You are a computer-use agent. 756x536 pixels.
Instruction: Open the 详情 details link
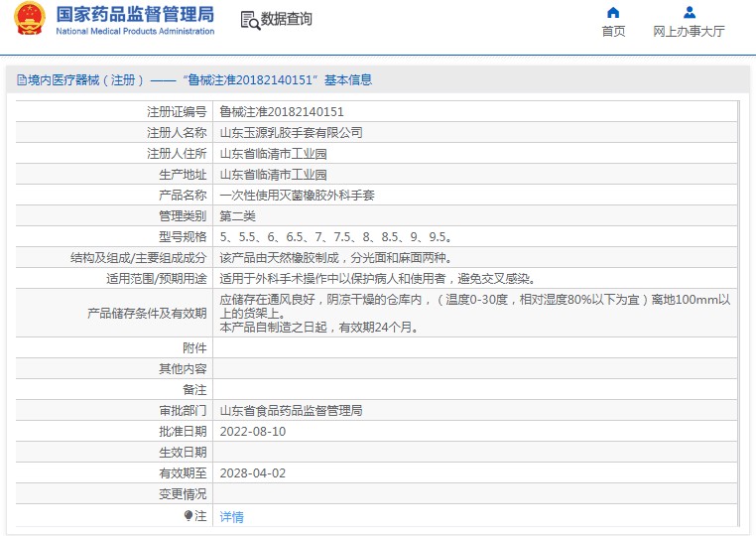coord(231,517)
